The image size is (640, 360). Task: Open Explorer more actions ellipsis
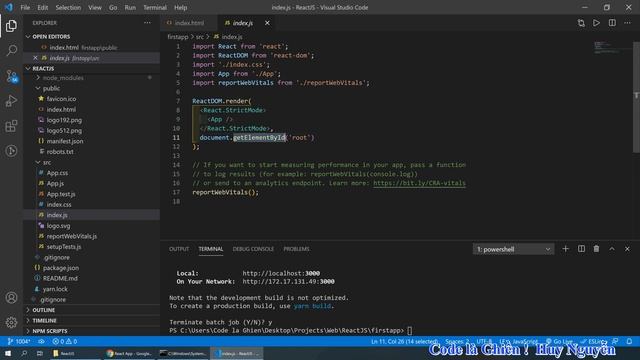147,23
